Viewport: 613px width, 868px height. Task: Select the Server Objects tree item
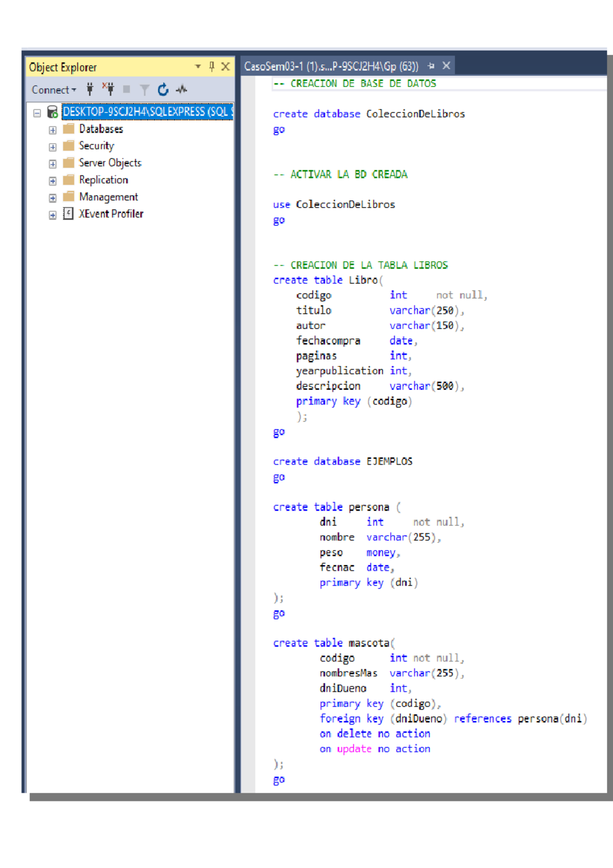tap(110, 163)
